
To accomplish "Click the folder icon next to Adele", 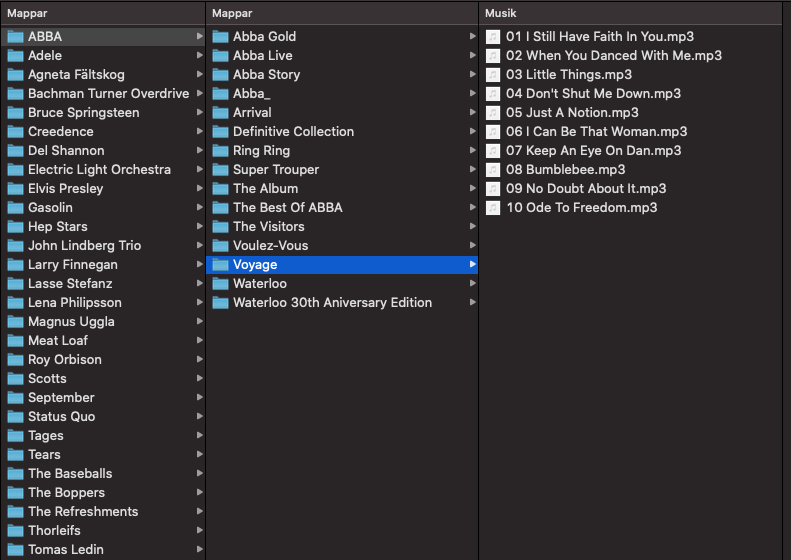I will [x=15, y=55].
